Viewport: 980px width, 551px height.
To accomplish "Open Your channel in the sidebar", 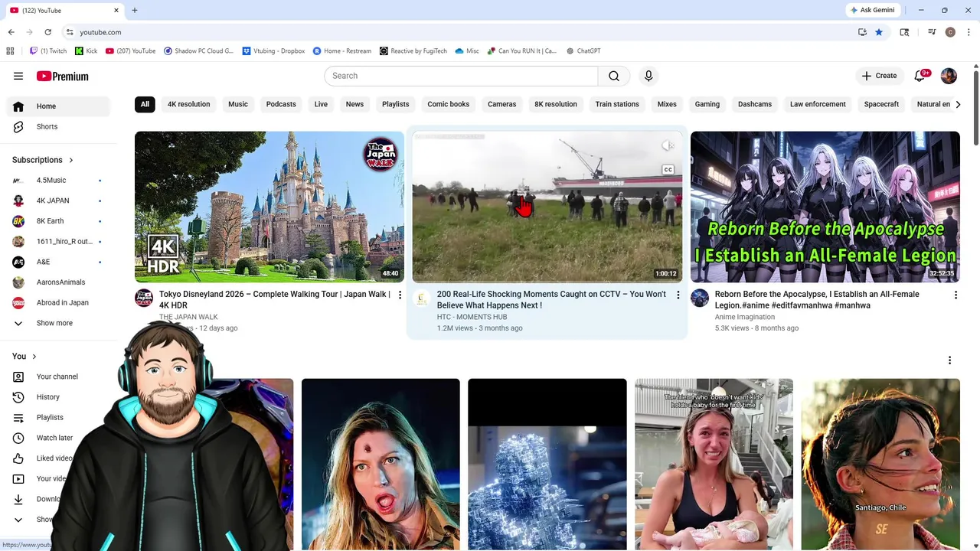I will (x=58, y=377).
